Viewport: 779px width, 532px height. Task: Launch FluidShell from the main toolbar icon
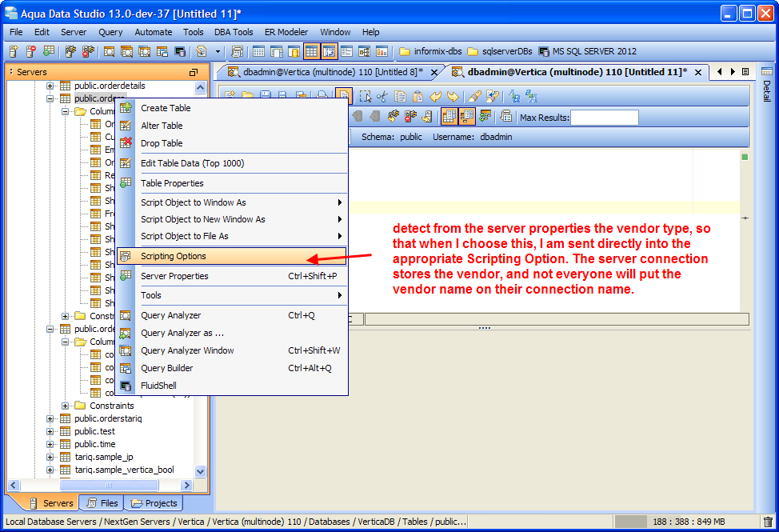coord(180,51)
